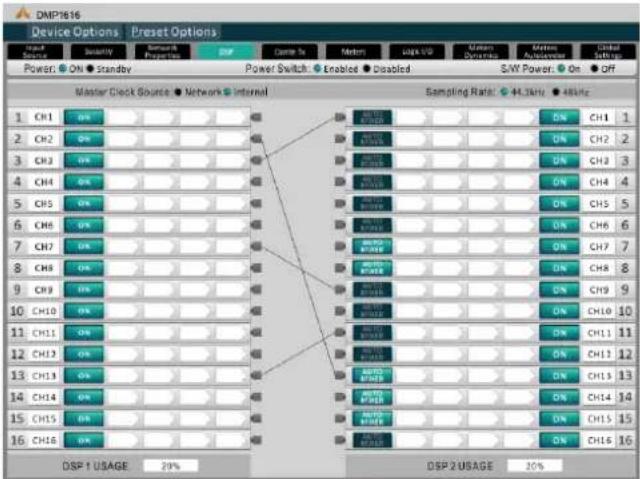
Task: Select output CH15 routing connector node
Action: (340, 419)
